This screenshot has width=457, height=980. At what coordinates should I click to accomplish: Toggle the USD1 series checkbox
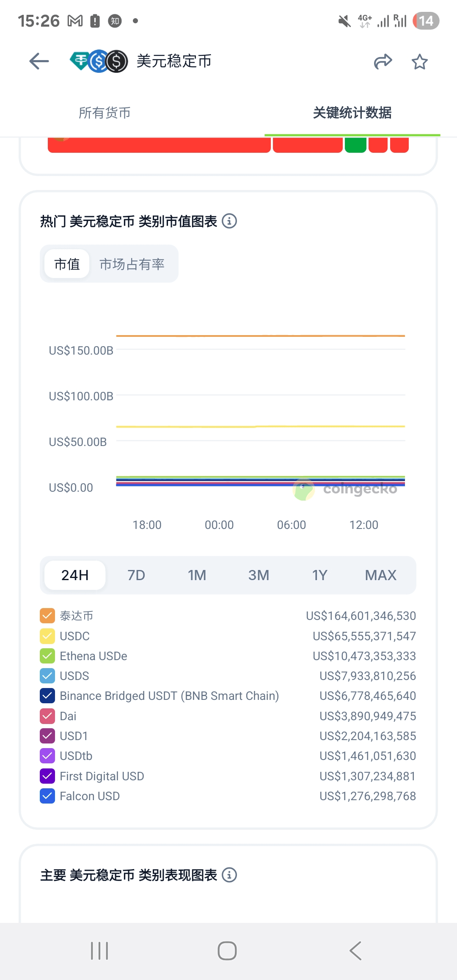coord(47,736)
